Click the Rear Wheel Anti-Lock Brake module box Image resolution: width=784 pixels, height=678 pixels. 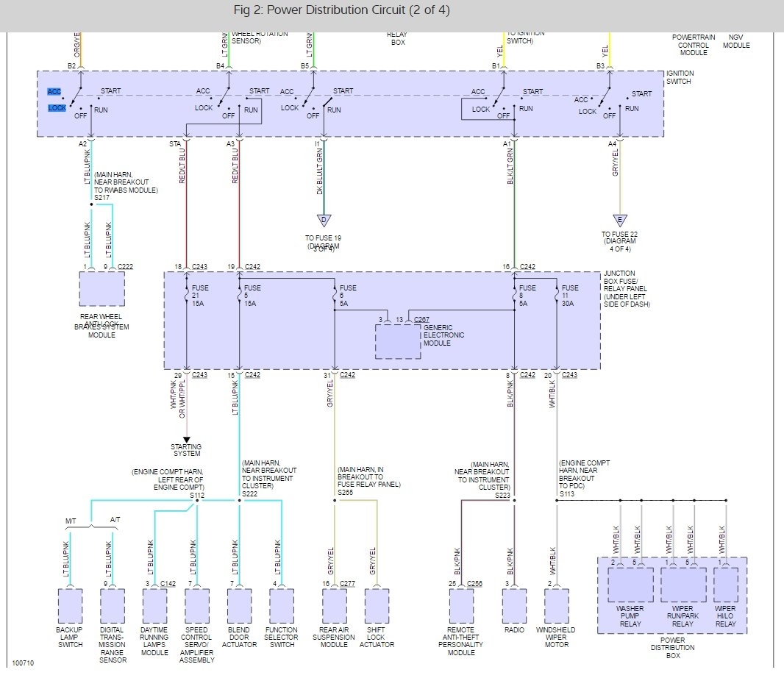click(102, 288)
